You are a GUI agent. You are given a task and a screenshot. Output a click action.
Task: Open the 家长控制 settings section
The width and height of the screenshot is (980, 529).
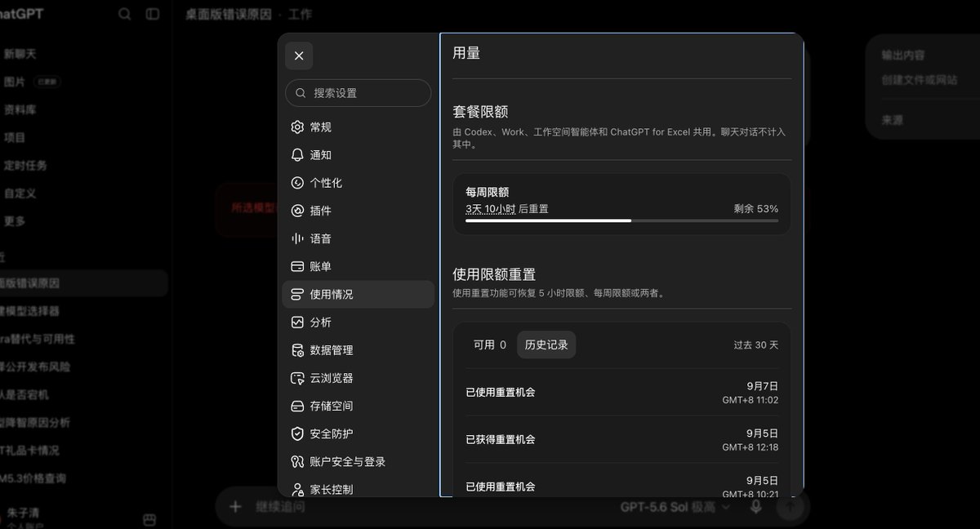(358, 489)
